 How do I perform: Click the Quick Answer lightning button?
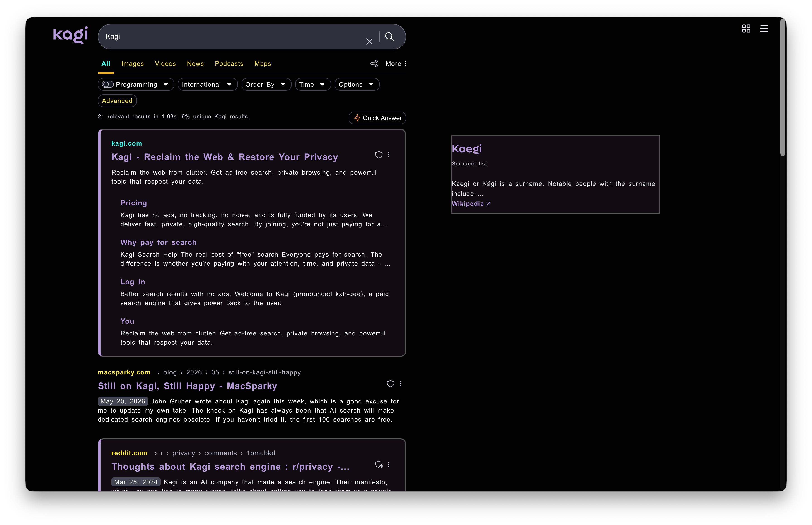pyautogui.click(x=377, y=118)
